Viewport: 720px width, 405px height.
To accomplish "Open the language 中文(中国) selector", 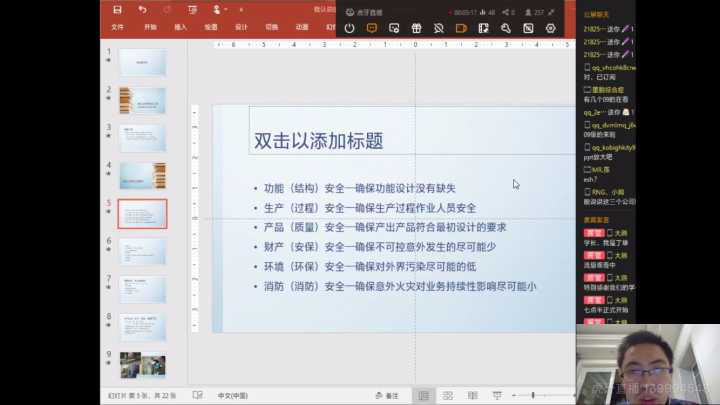I will click(x=234, y=396).
